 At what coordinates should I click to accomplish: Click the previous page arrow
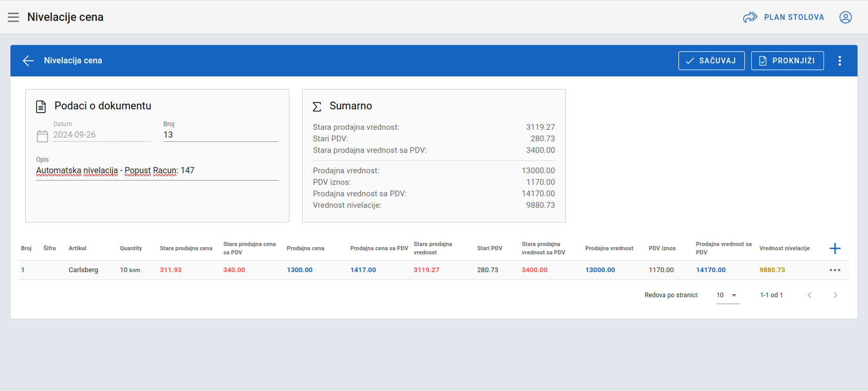pyautogui.click(x=809, y=295)
